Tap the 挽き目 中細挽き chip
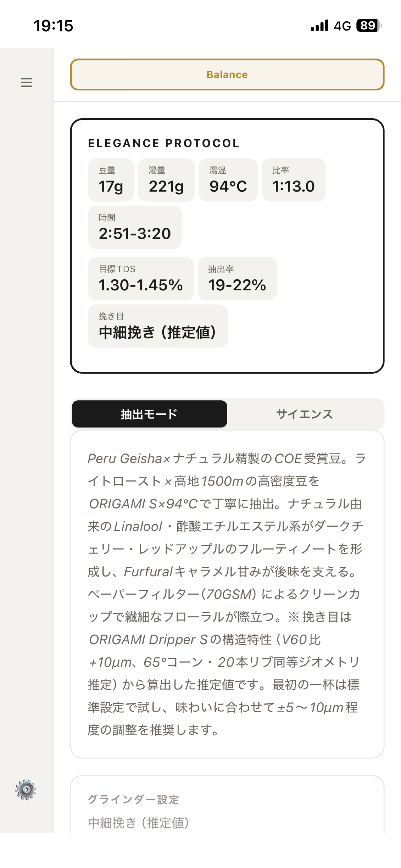 pos(158,326)
